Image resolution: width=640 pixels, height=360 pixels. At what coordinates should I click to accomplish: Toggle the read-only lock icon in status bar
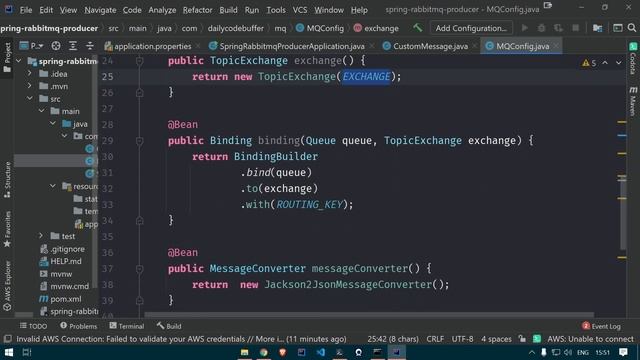522,339
